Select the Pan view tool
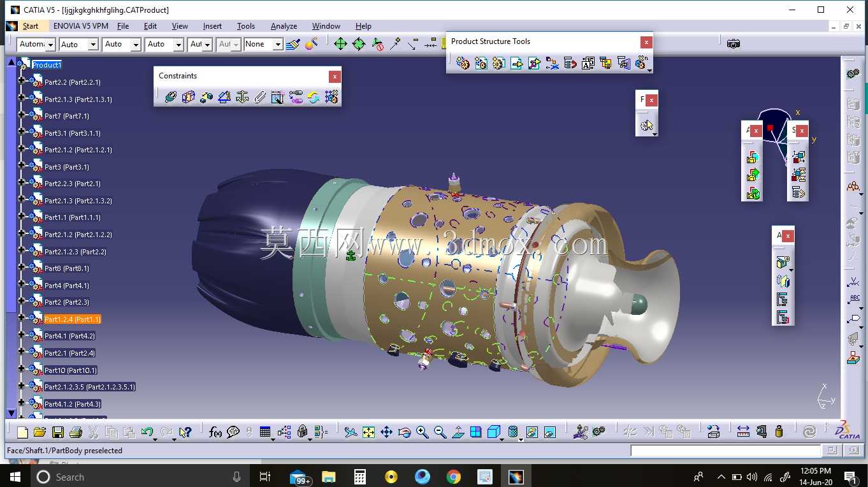The image size is (868, 487). point(386,432)
